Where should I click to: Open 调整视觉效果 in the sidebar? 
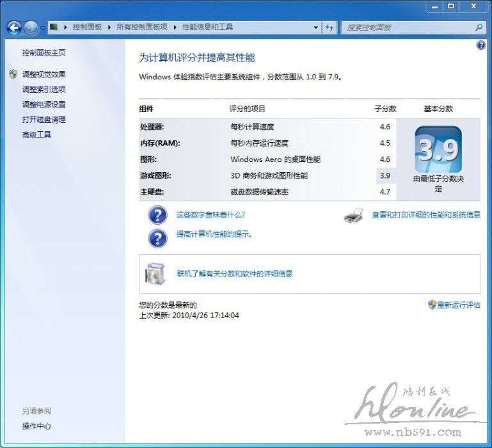(x=44, y=74)
